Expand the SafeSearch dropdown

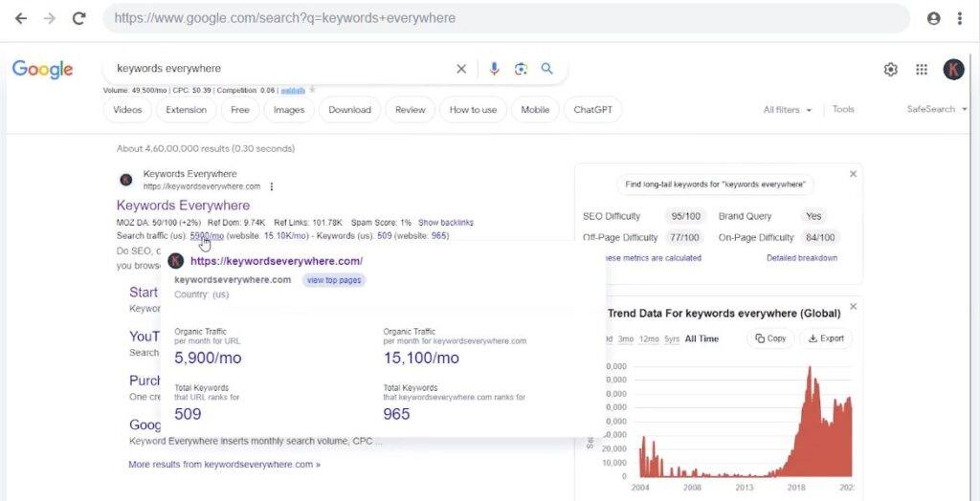[x=937, y=109]
